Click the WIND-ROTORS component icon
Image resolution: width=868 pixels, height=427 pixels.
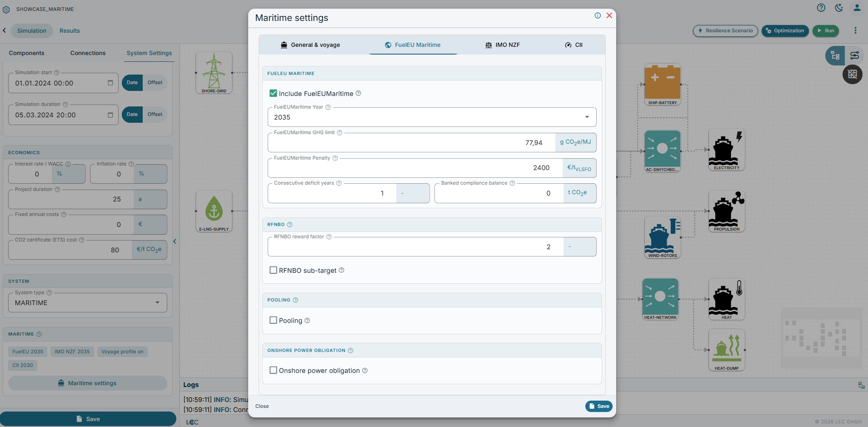(663, 237)
